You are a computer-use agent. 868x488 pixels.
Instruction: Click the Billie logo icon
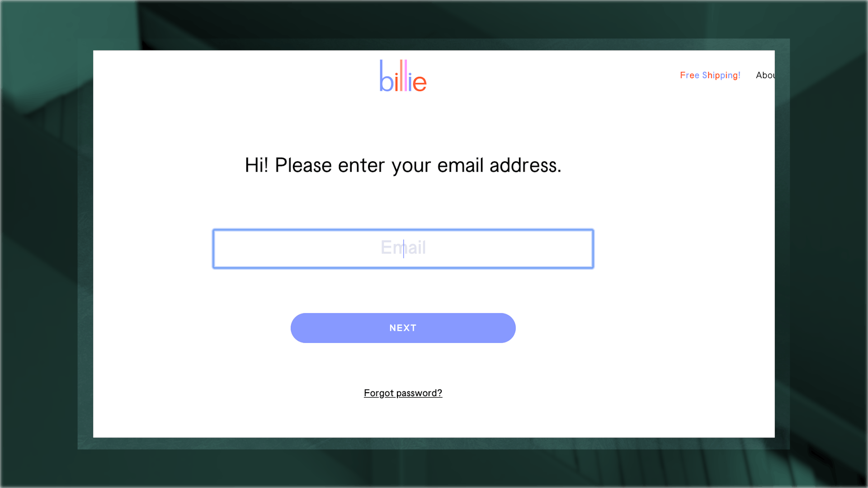pos(402,75)
